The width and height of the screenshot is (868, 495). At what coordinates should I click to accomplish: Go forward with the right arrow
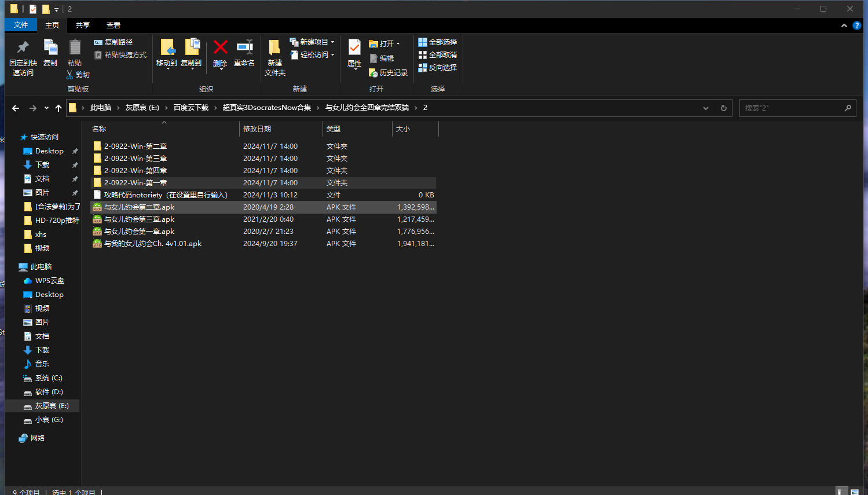tap(33, 108)
